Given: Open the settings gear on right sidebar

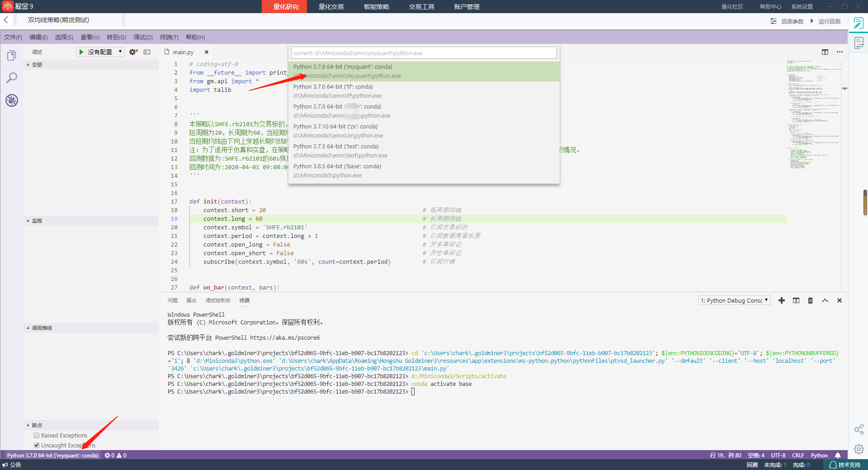Looking at the screenshot, I should tap(859, 449).
